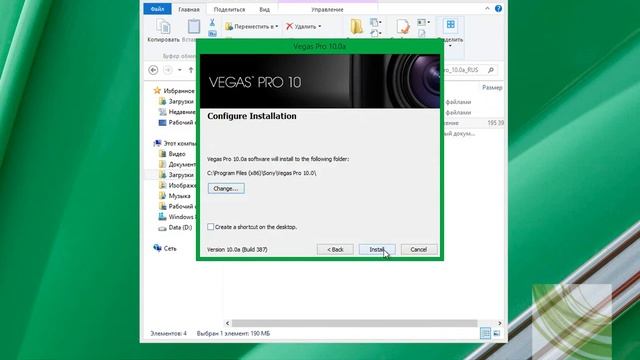Open Загрузки under Избранное
The width and height of the screenshot is (640, 360).
click(x=177, y=101)
